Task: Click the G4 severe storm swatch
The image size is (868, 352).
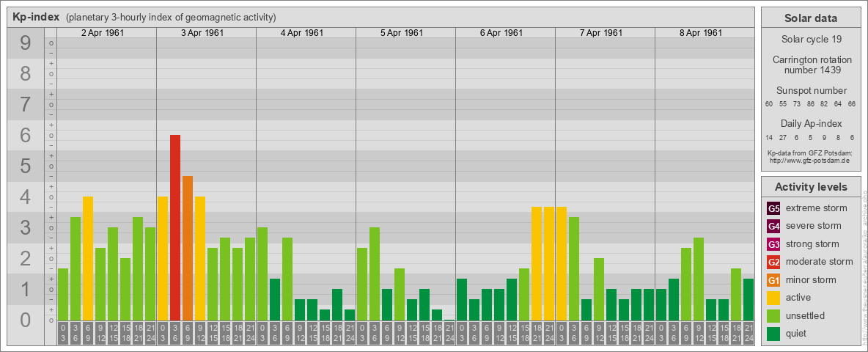Action: click(x=774, y=227)
